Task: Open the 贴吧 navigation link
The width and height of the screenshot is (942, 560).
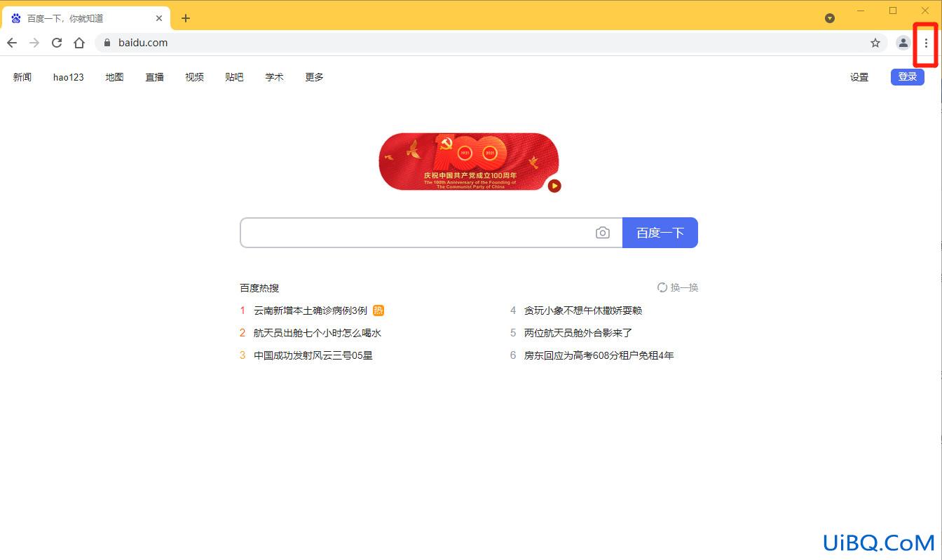Action: tap(234, 77)
